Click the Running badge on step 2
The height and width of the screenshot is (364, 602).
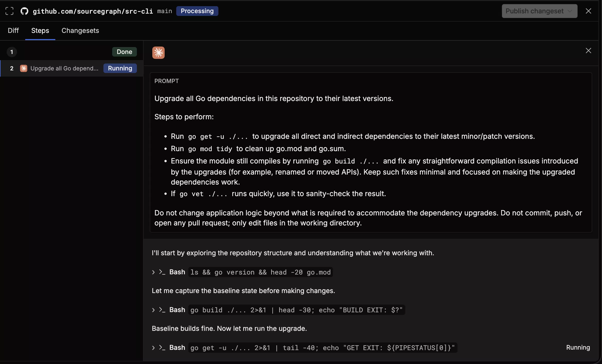pyautogui.click(x=120, y=68)
